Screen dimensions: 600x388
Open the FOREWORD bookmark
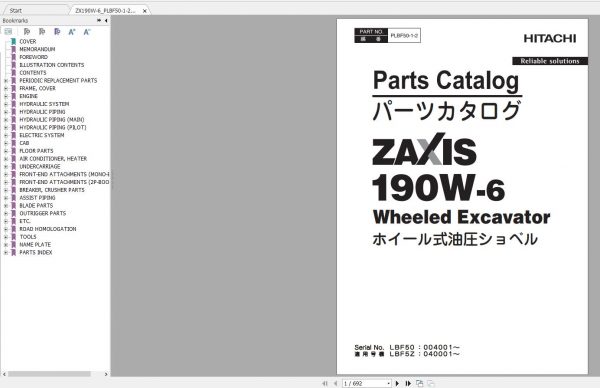tap(34, 57)
